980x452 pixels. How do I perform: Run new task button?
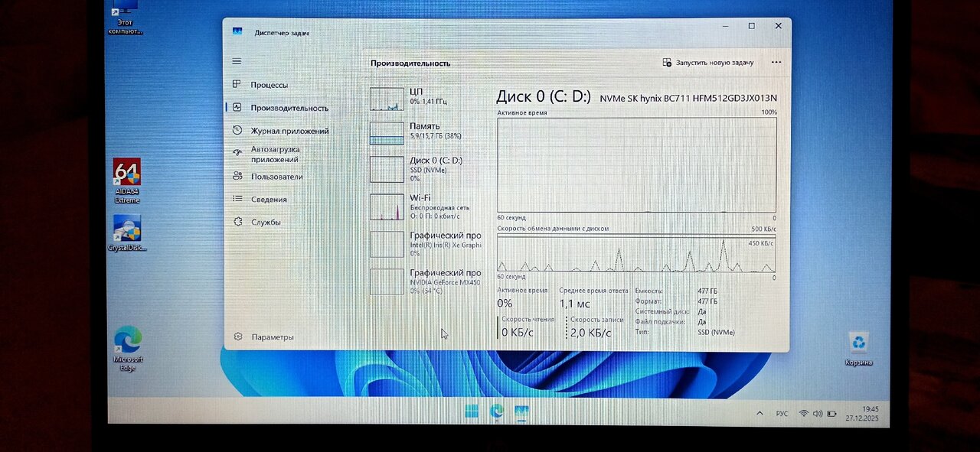[707, 63]
